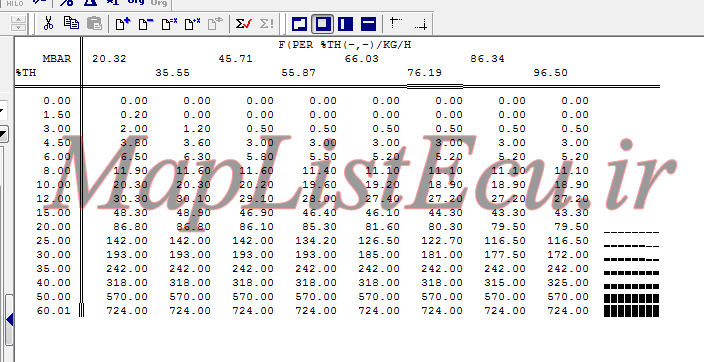
Task: Select row header 15.00
Action: coord(53,213)
